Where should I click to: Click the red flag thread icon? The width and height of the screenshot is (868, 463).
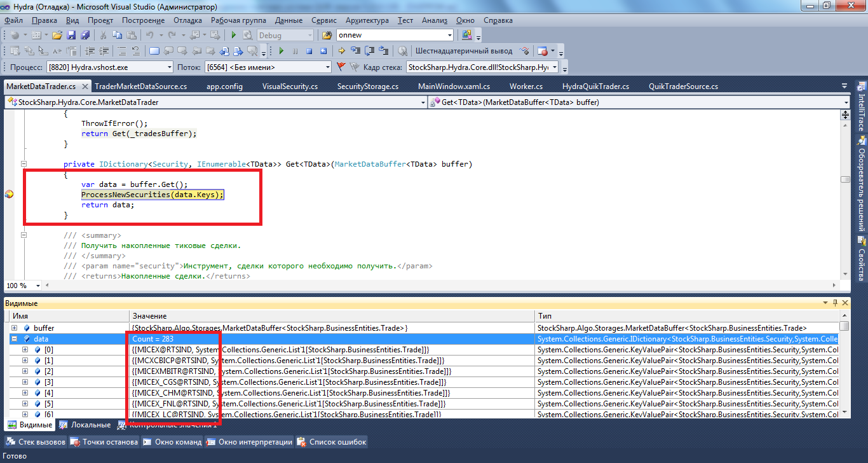341,67
